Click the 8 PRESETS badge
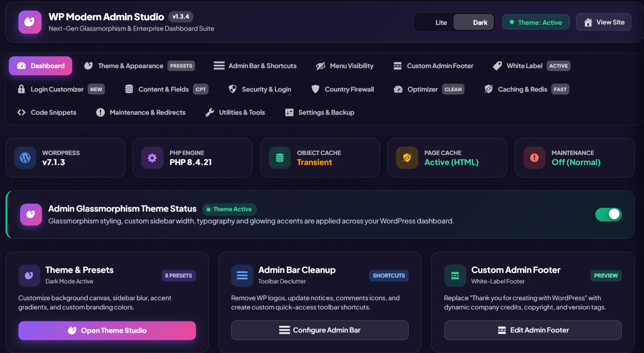The width and height of the screenshot is (644, 353). (x=179, y=276)
